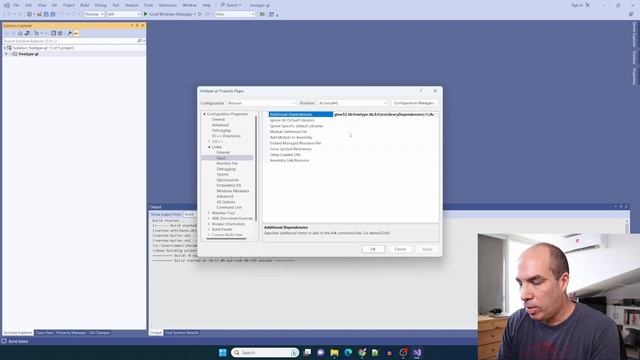
Task: Open the Tools menu
Action: (149, 5)
